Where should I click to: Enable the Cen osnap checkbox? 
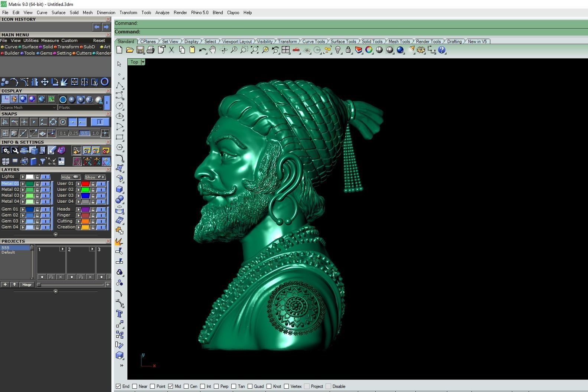tap(186, 386)
